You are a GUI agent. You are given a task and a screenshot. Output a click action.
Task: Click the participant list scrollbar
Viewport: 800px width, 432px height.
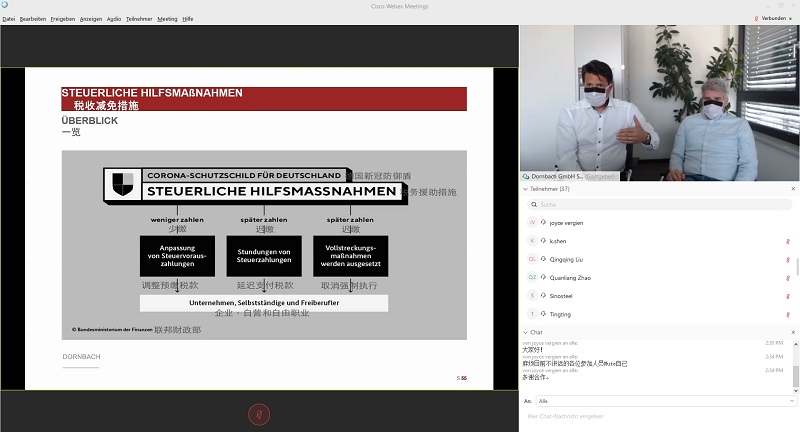pyautogui.click(x=796, y=267)
